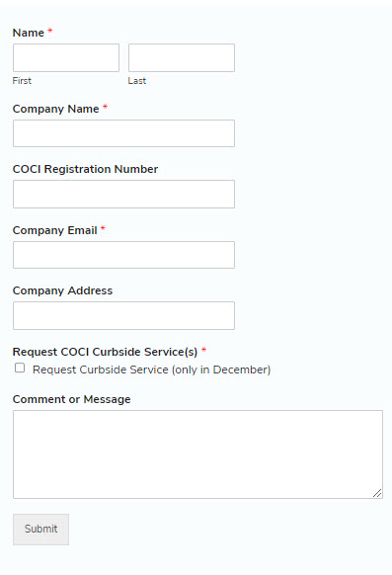The height and width of the screenshot is (575, 392).
Task: Click the 'Company Email' heading label
Action: coord(55,230)
